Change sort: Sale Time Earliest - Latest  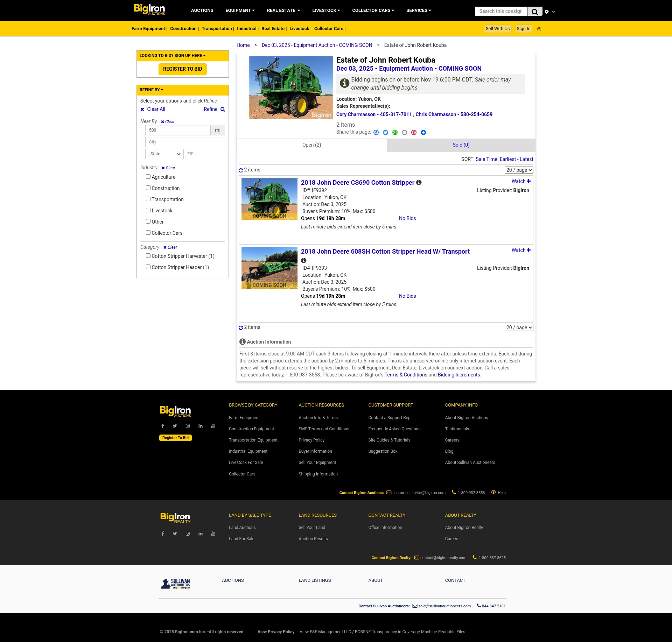point(504,160)
